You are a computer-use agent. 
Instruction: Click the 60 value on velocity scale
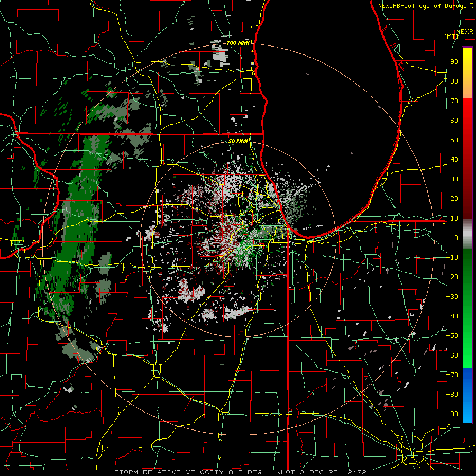(454, 121)
